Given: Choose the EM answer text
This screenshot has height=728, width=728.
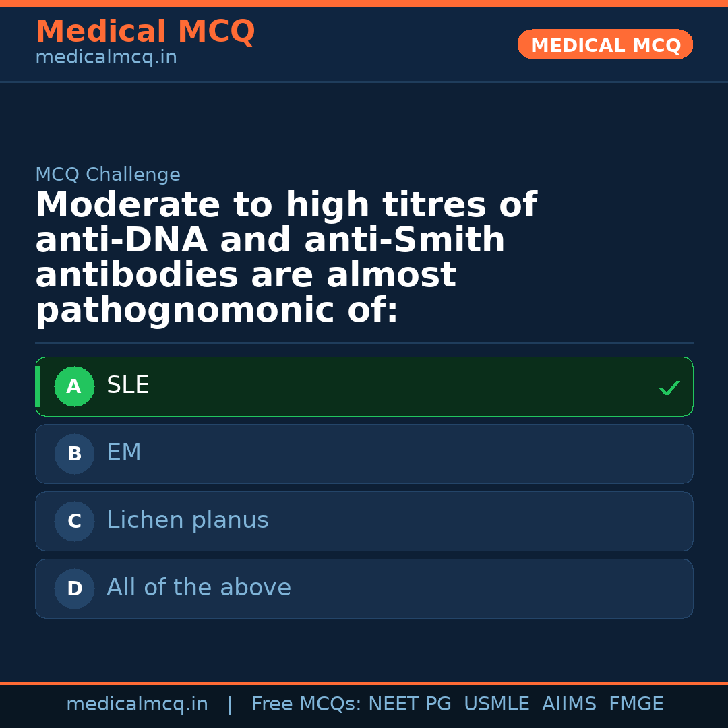Looking at the screenshot, I should click(x=124, y=453).
